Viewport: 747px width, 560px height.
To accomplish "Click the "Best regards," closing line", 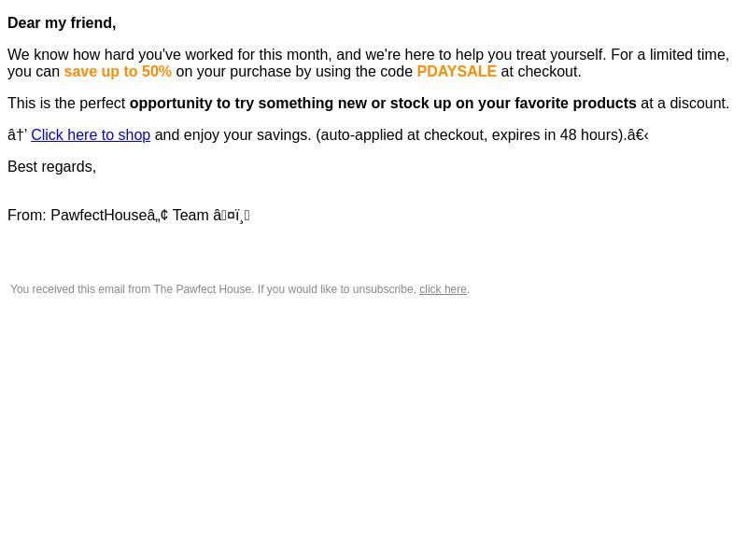I will coord(52,167).
